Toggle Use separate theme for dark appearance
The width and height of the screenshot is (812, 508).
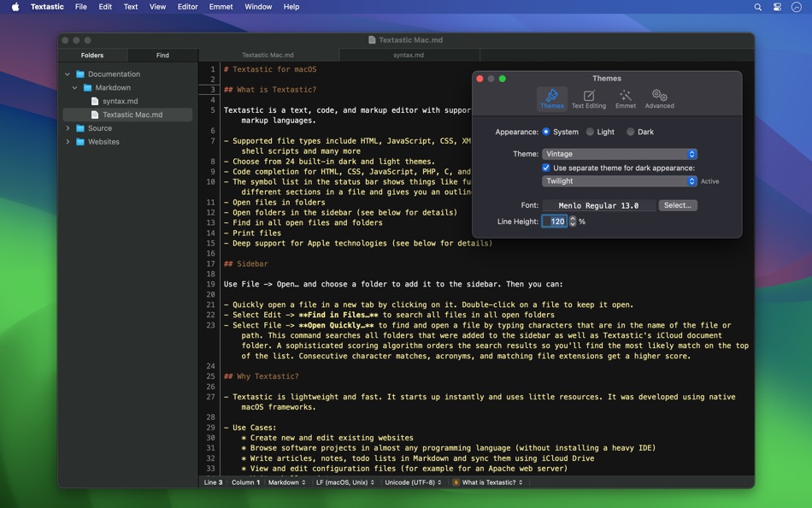546,168
